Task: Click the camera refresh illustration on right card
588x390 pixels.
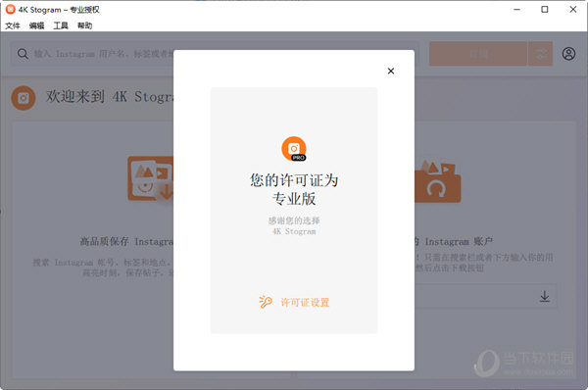Action: (x=438, y=181)
